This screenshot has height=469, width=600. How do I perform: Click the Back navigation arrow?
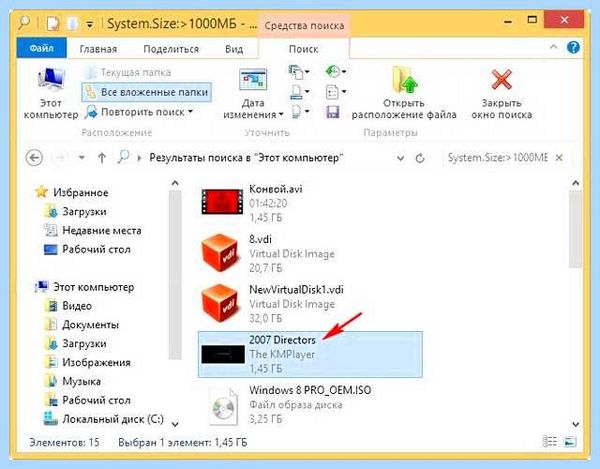34,158
